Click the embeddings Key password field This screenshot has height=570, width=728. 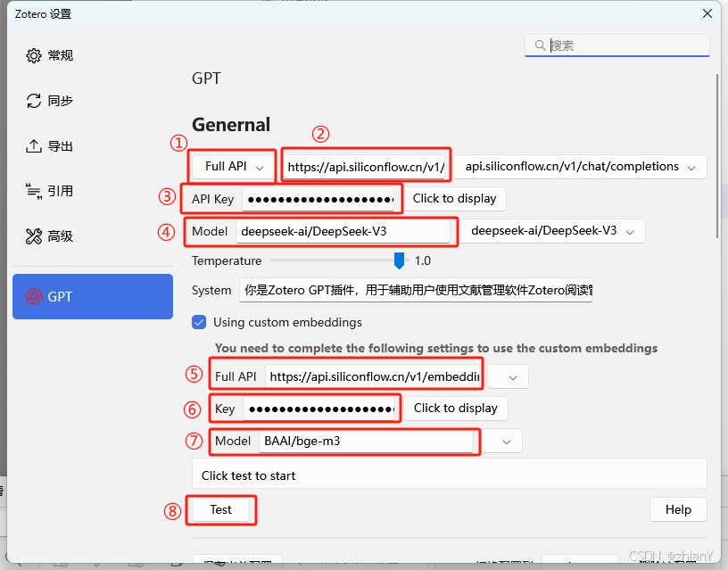click(x=320, y=409)
